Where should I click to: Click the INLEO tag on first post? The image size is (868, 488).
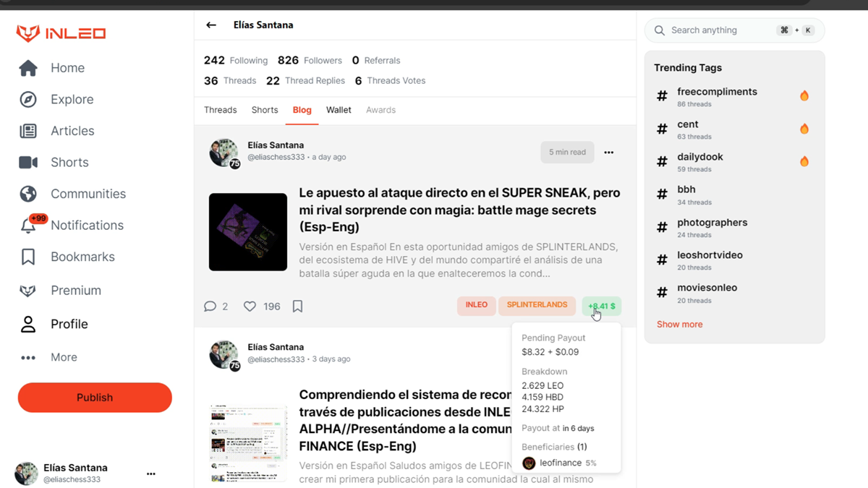[476, 305]
